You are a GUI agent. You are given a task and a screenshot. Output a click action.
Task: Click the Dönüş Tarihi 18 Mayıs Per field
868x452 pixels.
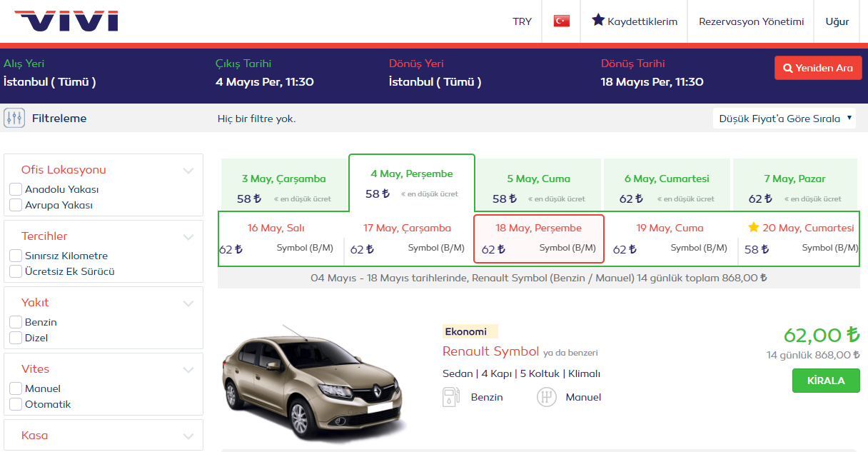coord(652,73)
